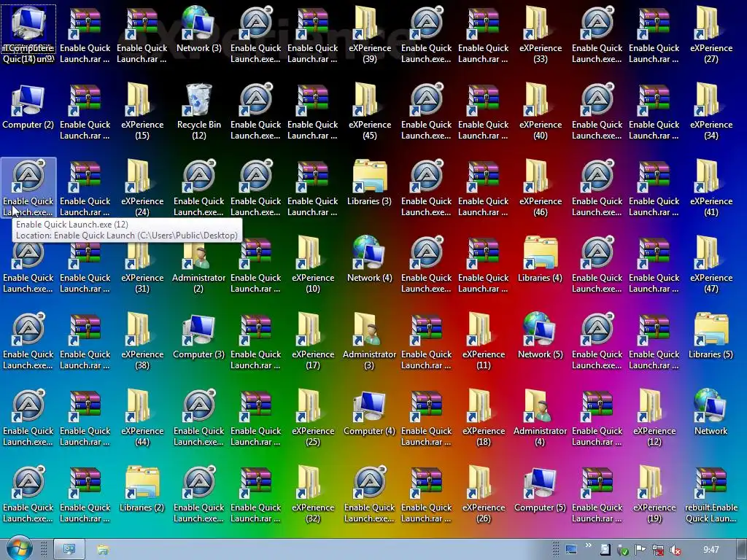The height and width of the screenshot is (560, 747).
Task: Open the Recycle Bin (12) shortcut
Action: click(198, 111)
